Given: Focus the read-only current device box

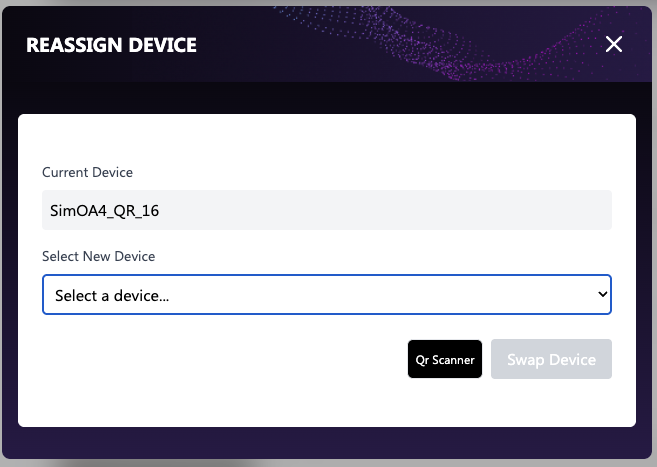Looking at the screenshot, I should [326, 210].
